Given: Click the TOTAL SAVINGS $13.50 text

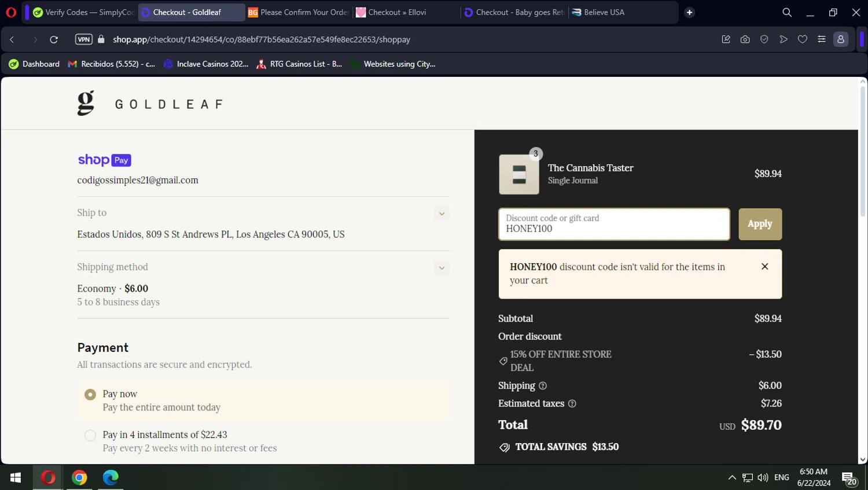Looking at the screenshot, I should point(567,447).
